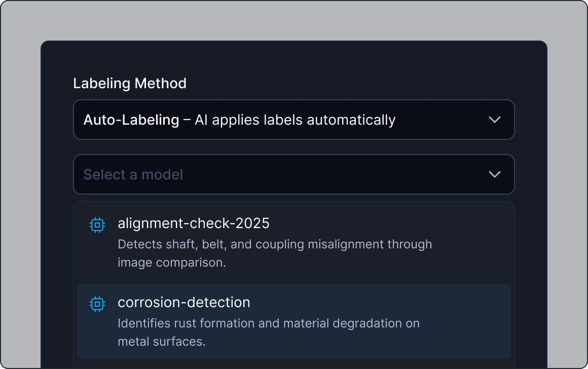Viewport: 588px width, 369px height.
Task: Select the alignment-check-2025 model
Action: pyautogui.click(x=194, y=224)
